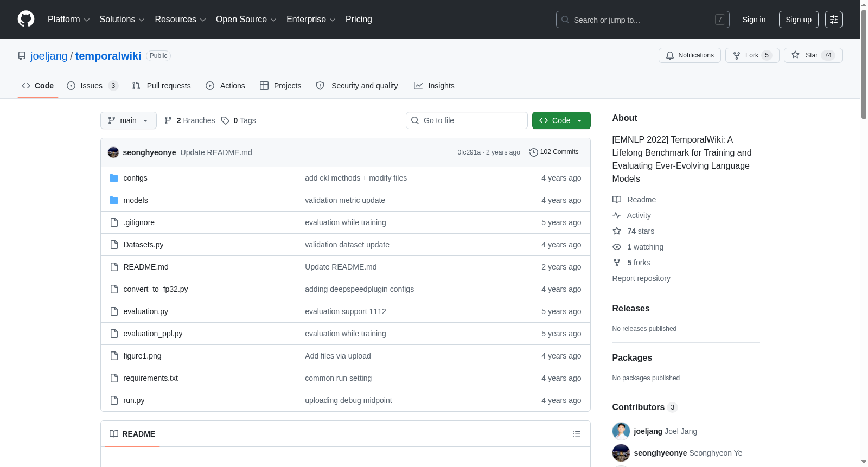868x467 pixels.
Task: Click the search magnifier icon in header
Action: pyautogui.click(x=565, y=20)
